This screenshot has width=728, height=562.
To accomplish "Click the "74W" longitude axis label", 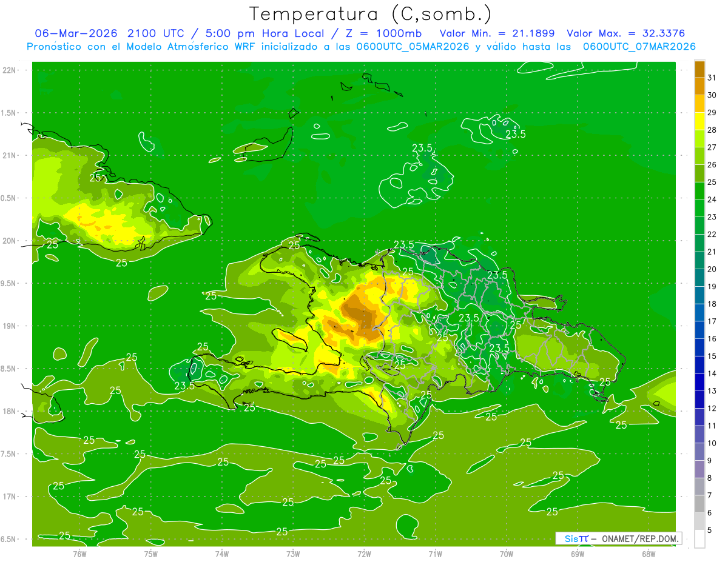I will [x=221, y=554].
